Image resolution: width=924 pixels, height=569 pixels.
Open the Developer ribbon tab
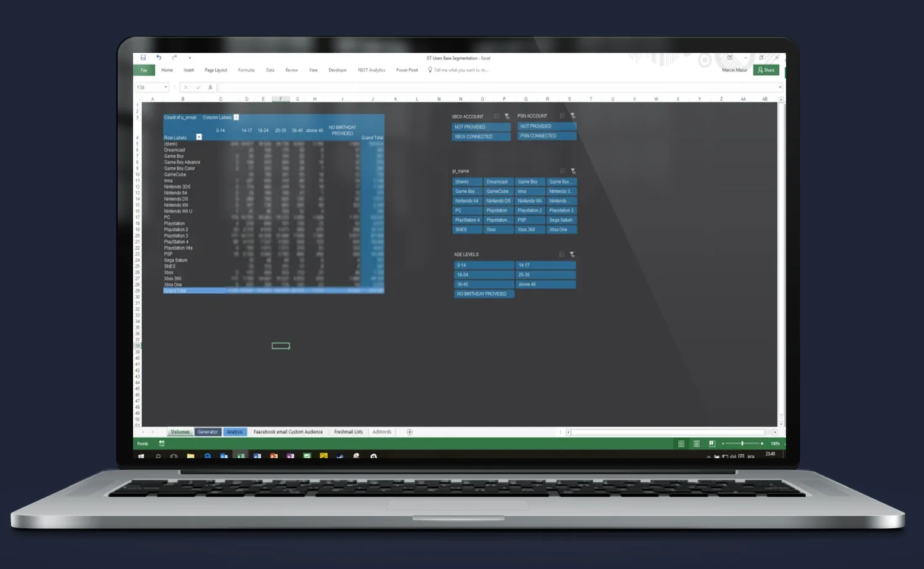click(338, 70)
